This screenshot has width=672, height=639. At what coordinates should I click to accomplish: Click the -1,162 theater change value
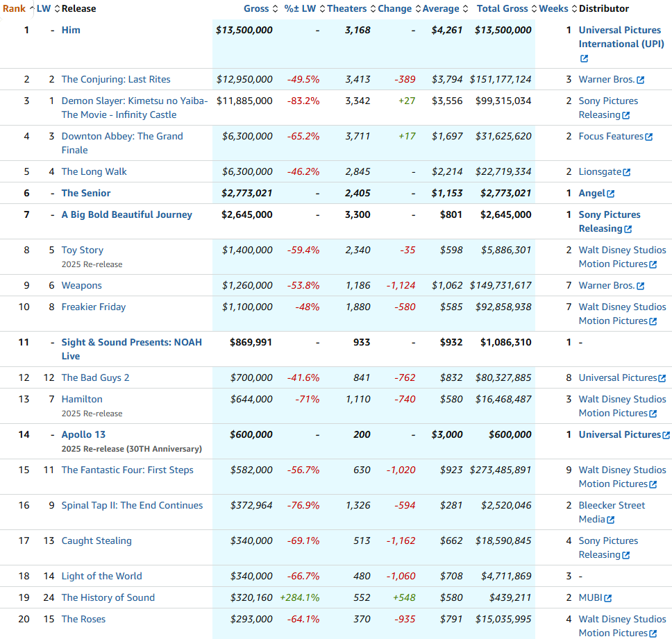(401, 541)
